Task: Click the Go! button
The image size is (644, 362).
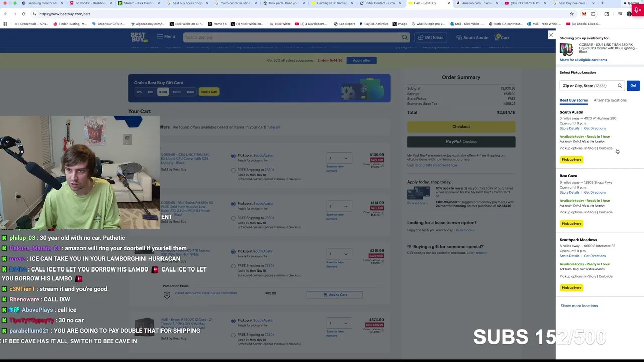Action: point(633,86)
